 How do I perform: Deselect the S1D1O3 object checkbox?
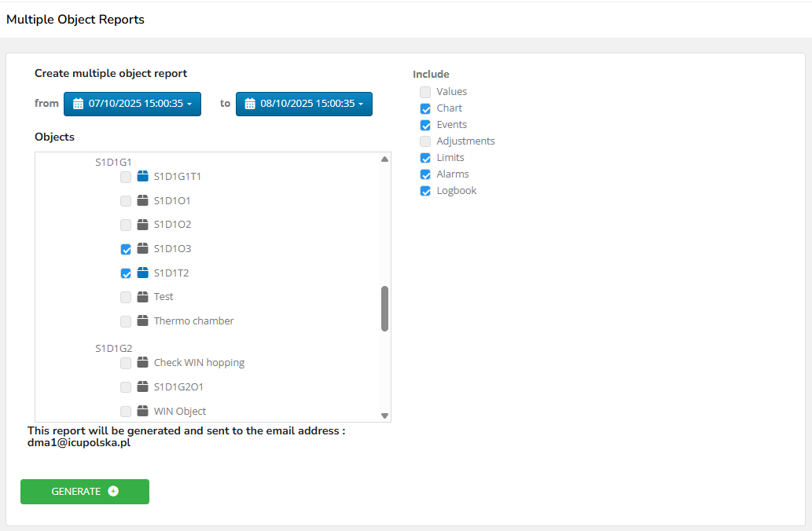[x=126, y=249]
